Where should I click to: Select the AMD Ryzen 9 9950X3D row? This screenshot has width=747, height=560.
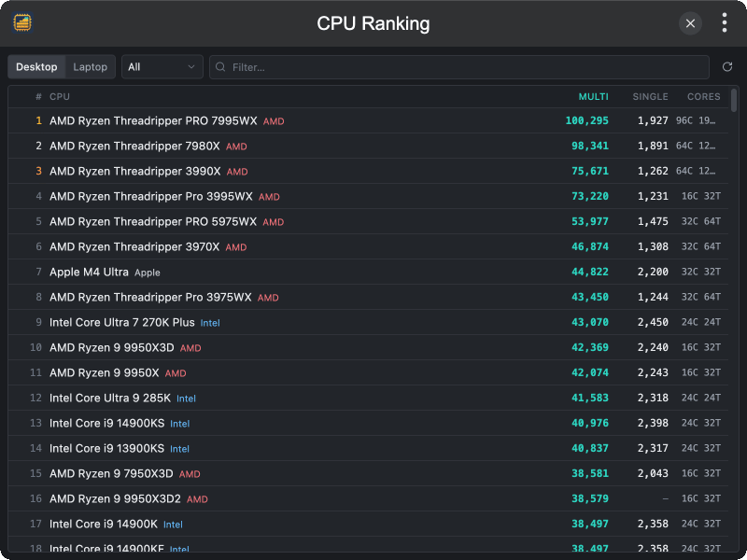[x=368, y=347]
